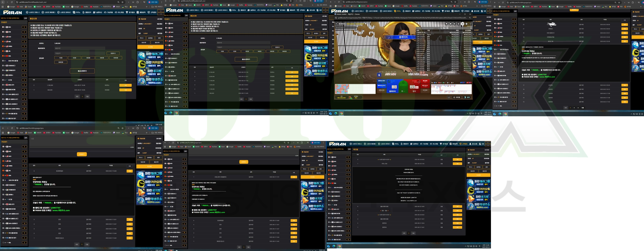Open 고객센터 menu in 1,490,950 cash_out window
Viewport: 644px width, 251px height.
point(152,12)
